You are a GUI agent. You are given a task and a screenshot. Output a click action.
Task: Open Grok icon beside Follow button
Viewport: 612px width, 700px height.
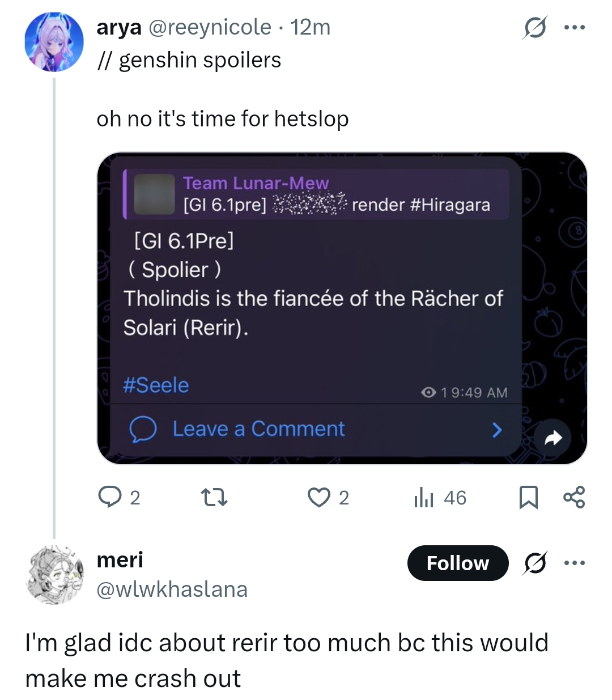pyautogui.click(x=535, y=563)
